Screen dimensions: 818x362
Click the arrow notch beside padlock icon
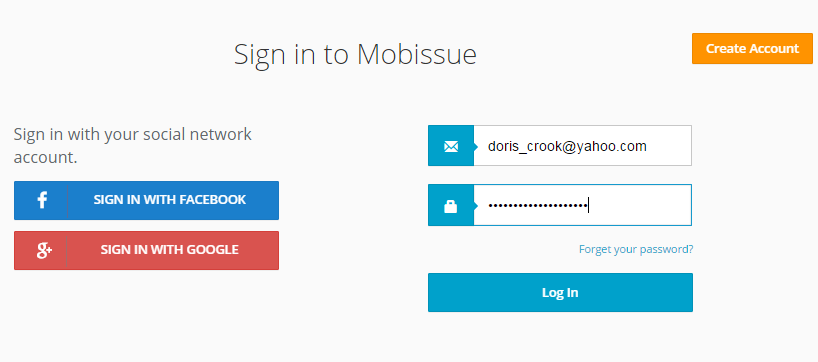pyautogui.click(x=476, y=206)
